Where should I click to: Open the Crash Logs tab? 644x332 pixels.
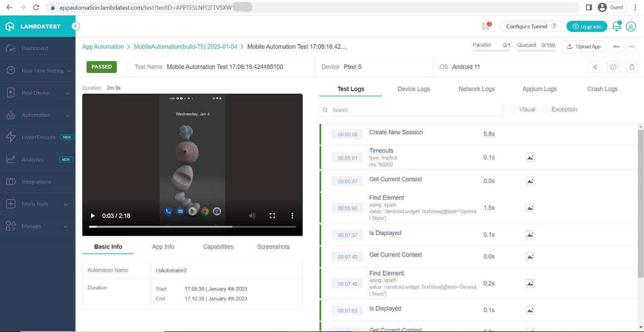[x=602, y=89]
